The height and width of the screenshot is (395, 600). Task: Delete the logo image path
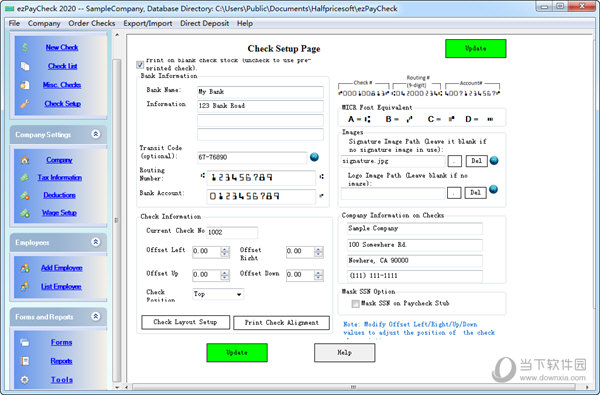(x=476, y=193)
